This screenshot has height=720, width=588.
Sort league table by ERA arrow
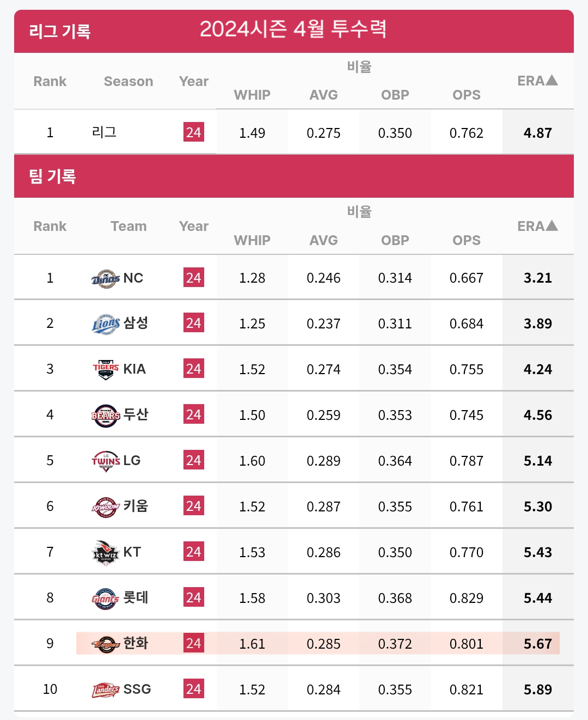[552, 80]
